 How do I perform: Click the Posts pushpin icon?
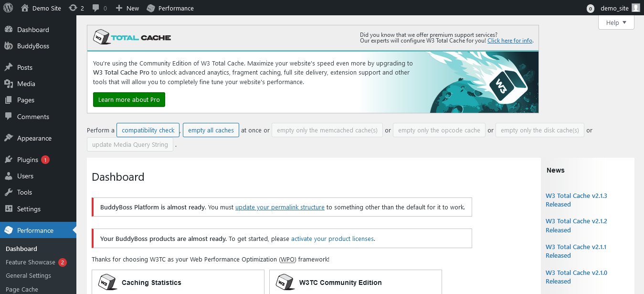tap(9, 67)
